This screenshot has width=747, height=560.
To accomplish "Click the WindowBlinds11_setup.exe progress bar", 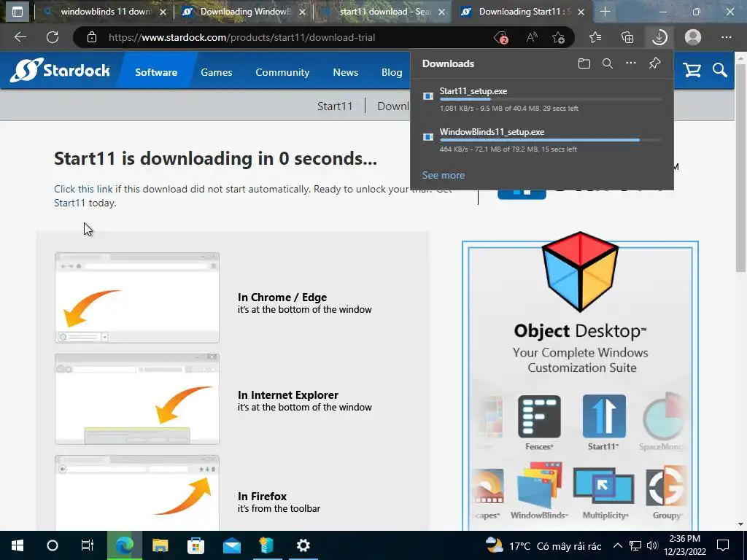I will [550, 140].
